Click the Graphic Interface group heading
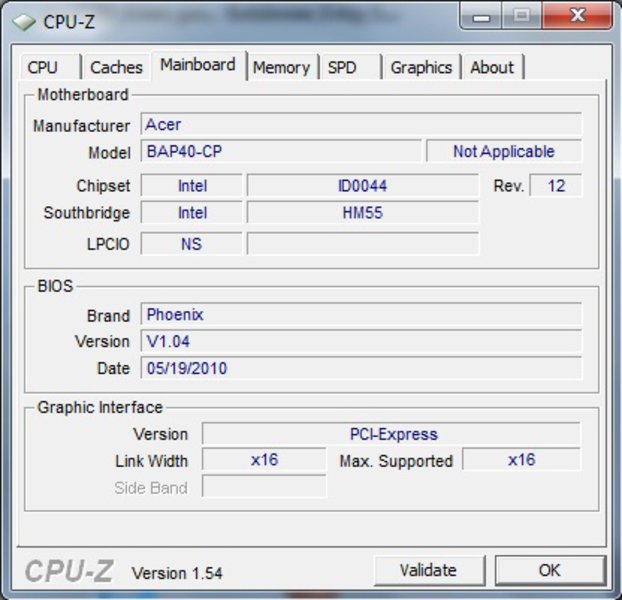Image resolution: width=622 pixels, height=600 pixels. pos(100,407)
